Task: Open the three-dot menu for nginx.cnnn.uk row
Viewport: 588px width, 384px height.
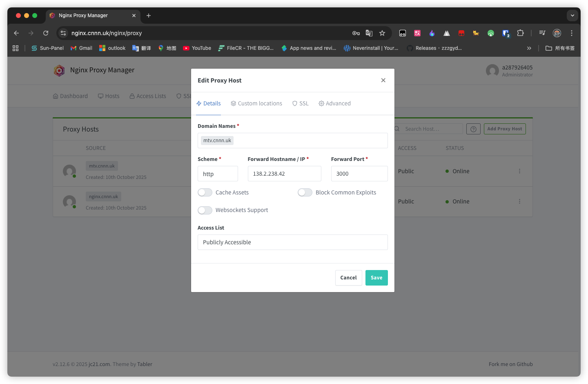Action: [519, 201]
